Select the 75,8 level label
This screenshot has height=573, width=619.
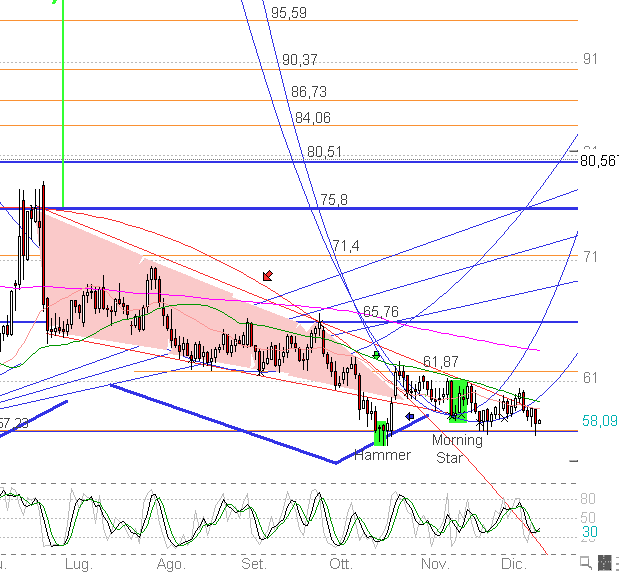click(x=334, y=200)
